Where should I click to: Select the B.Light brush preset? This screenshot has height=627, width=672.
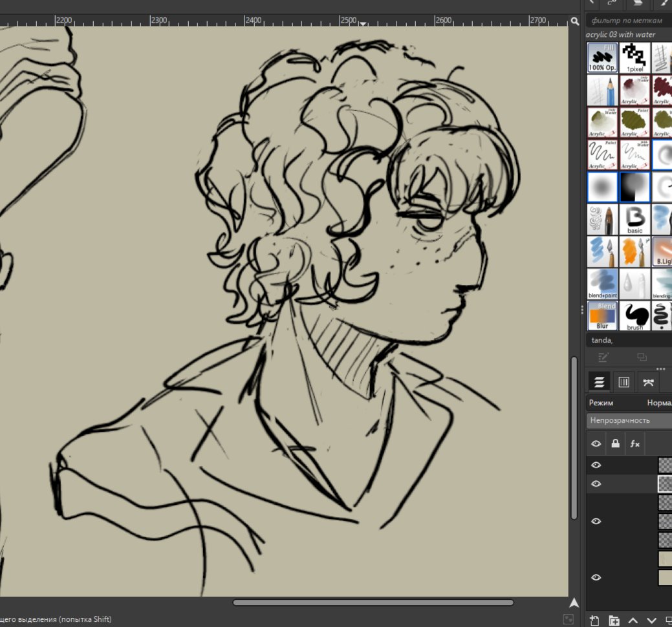coord(662,251)
